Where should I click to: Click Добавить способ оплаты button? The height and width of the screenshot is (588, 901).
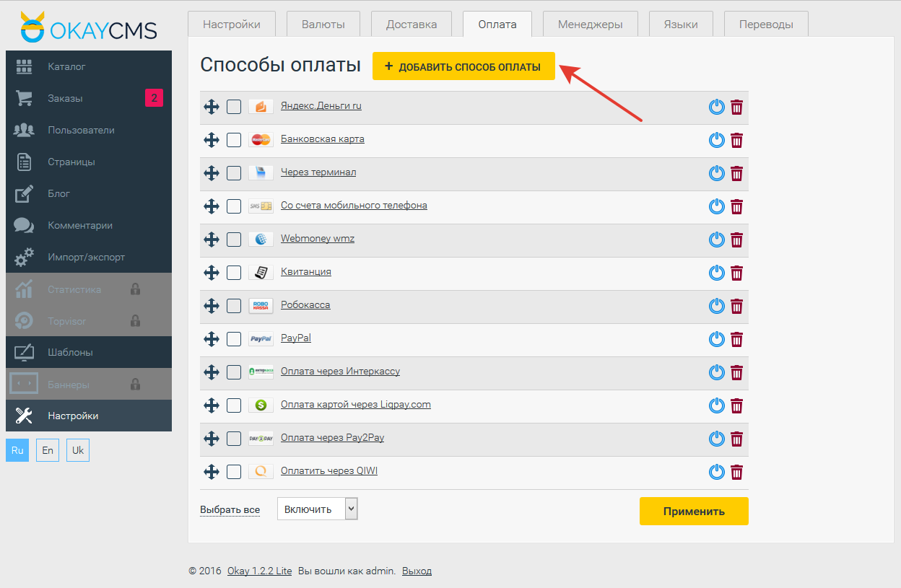point(463,66)
